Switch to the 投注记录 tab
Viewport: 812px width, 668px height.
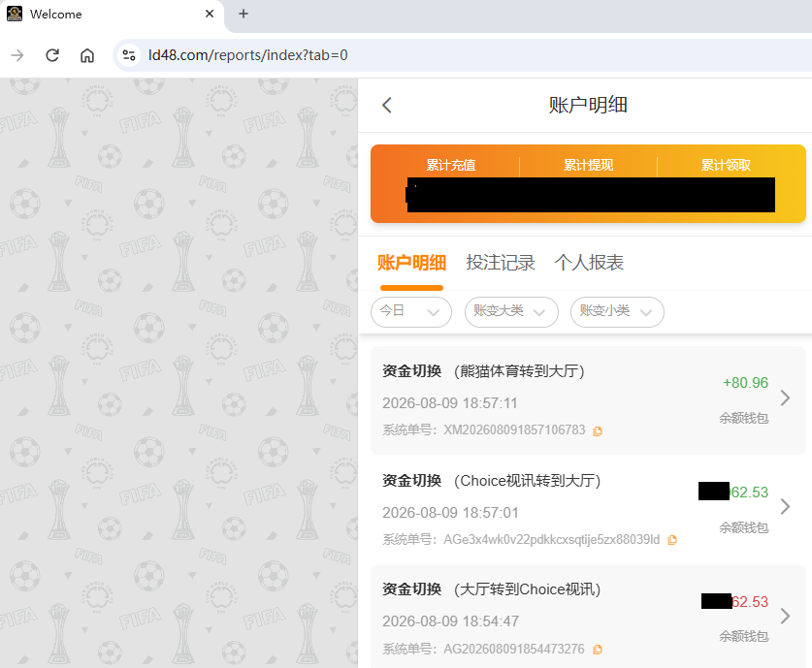(x=501, y=263)
